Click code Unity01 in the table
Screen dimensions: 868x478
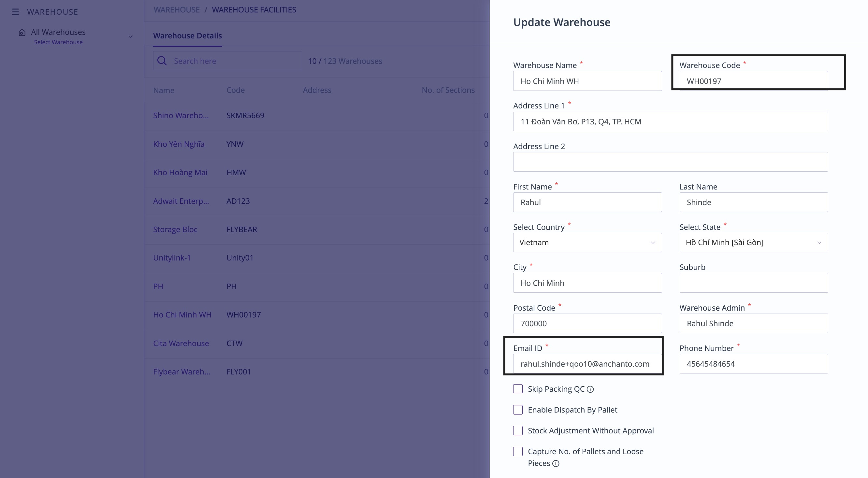[x=239, y=258]
